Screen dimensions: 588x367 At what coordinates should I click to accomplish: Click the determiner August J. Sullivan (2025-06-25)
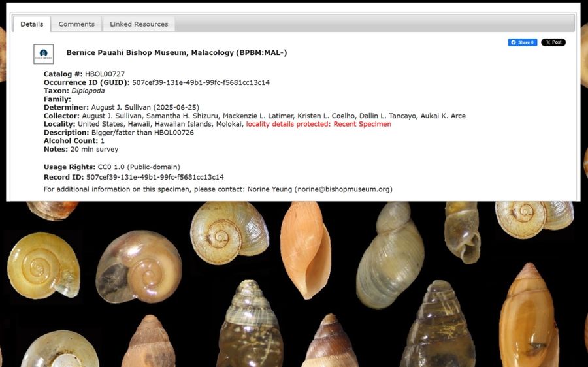(145, 108)
